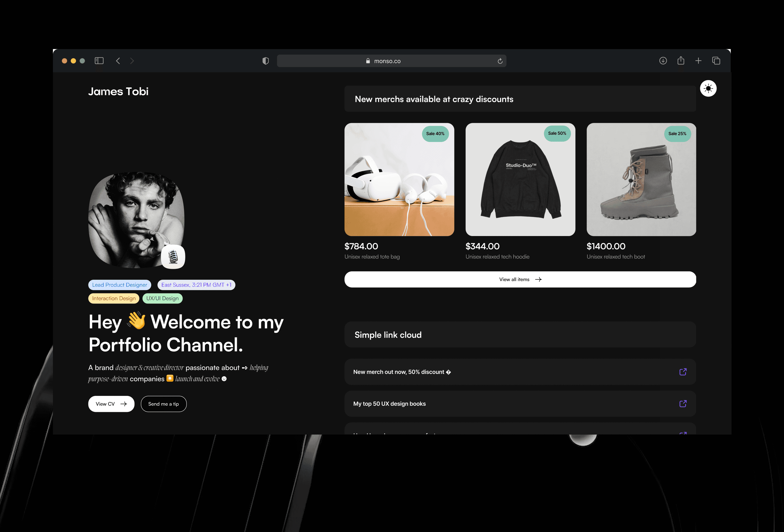
Task: Open the tote bag product image
Action: (x=399, y=179)
